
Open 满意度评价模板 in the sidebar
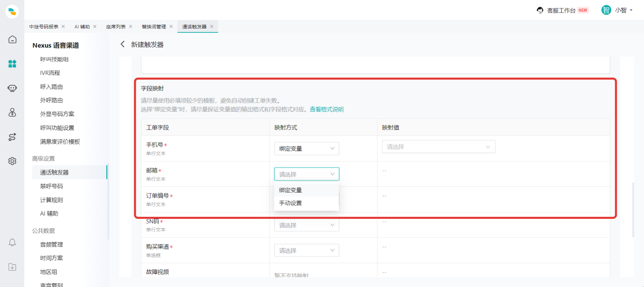click(60, 142)
